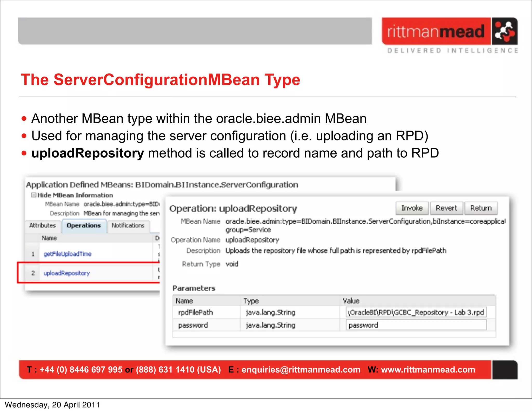Click the Application Defined MBeans heading

[x=162, y=185]
